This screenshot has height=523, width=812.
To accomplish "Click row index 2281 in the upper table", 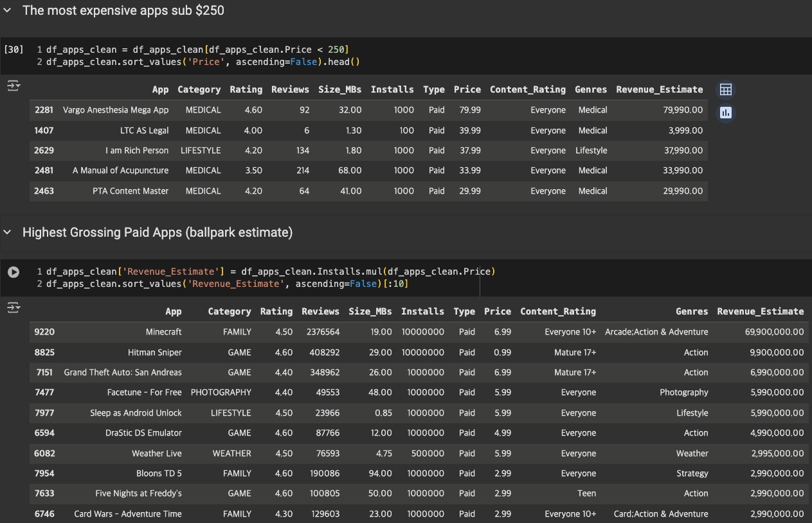I will click(44, 110).
